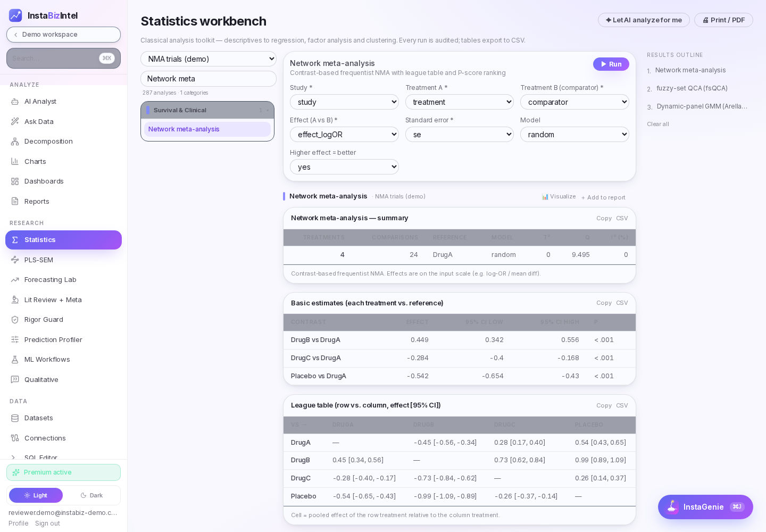The height and width of the screenshot is (532, 766).
Task: Click Add to report link
Action: click(x=603, y=197)
